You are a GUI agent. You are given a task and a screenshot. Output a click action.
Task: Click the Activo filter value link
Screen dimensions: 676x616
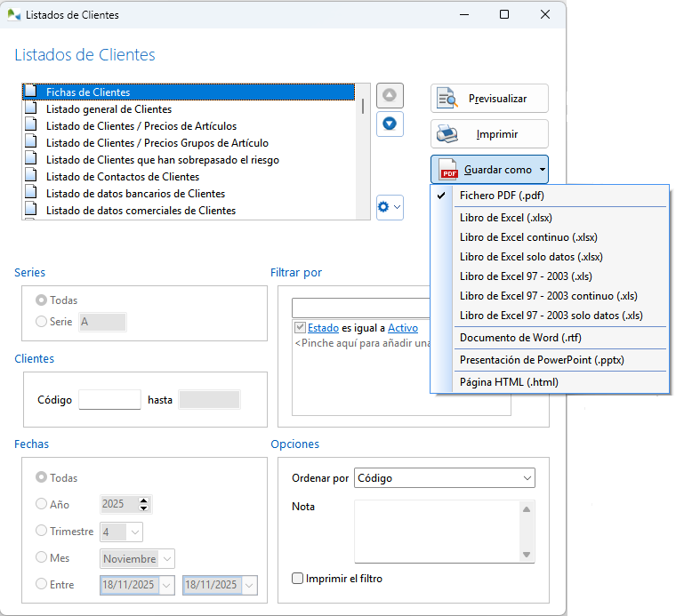402,328
